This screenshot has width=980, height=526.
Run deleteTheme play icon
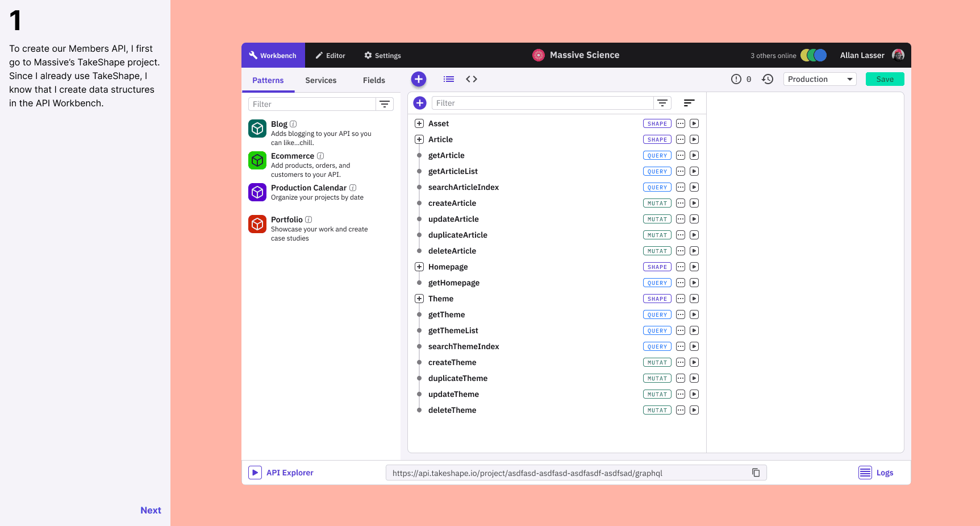click(694, 410)
